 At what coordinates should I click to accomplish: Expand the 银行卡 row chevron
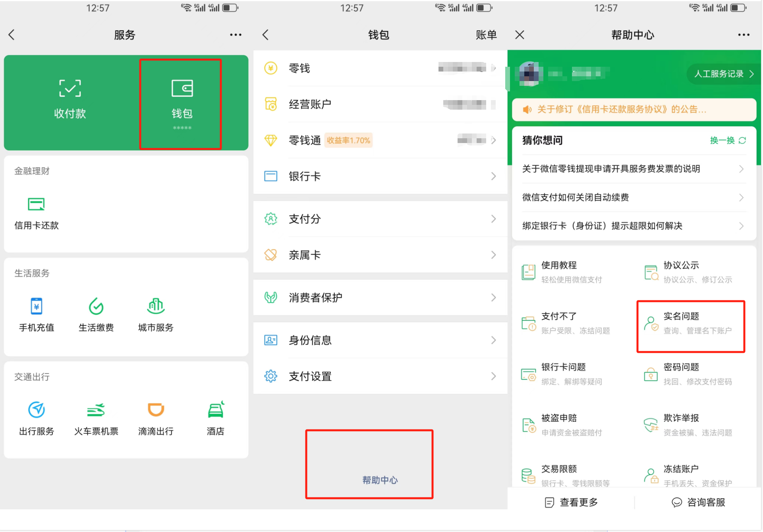point(493,176)
